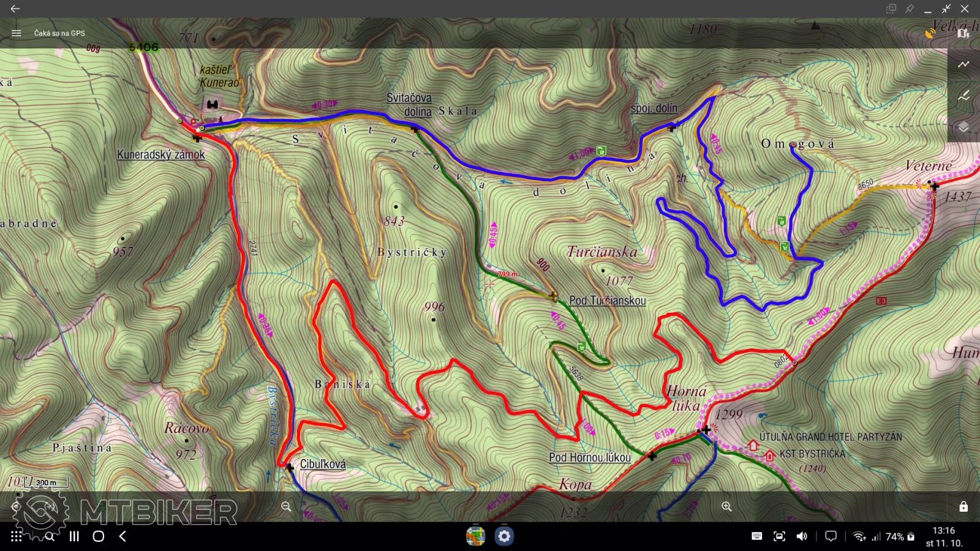The width and height of the screenshot is (980, 551).
Task: Open the map layers panel
Action: click(963, 127)
